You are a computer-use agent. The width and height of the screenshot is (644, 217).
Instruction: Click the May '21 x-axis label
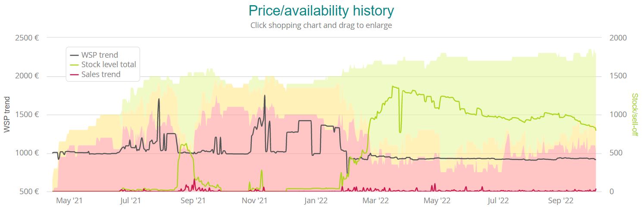click(69, 201)
